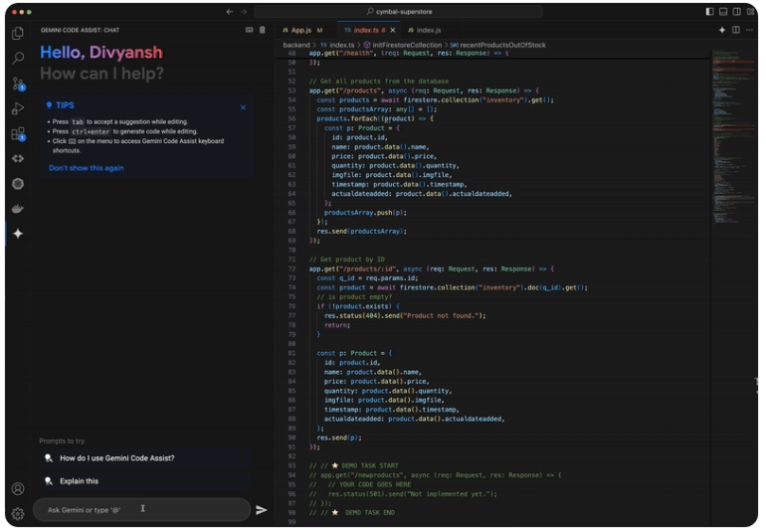The image size is (766, 532).
Task: Toggle the bottom panel layout button
Action: (723, 12)
